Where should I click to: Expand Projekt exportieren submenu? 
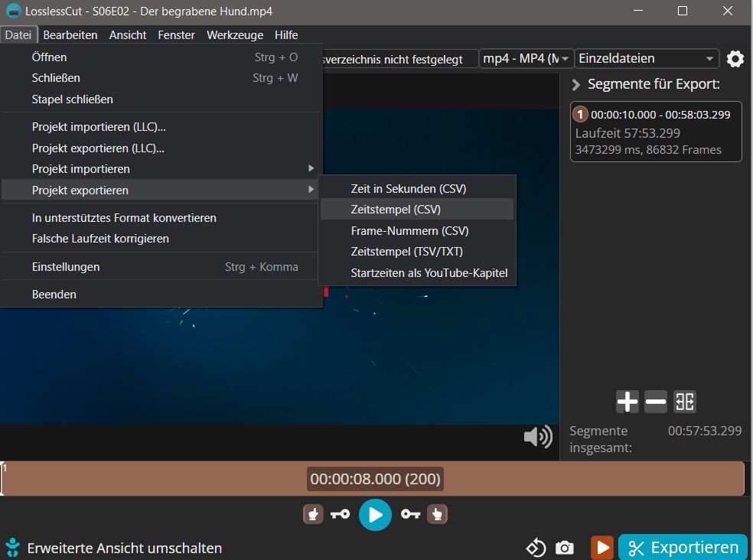point(161,190)
